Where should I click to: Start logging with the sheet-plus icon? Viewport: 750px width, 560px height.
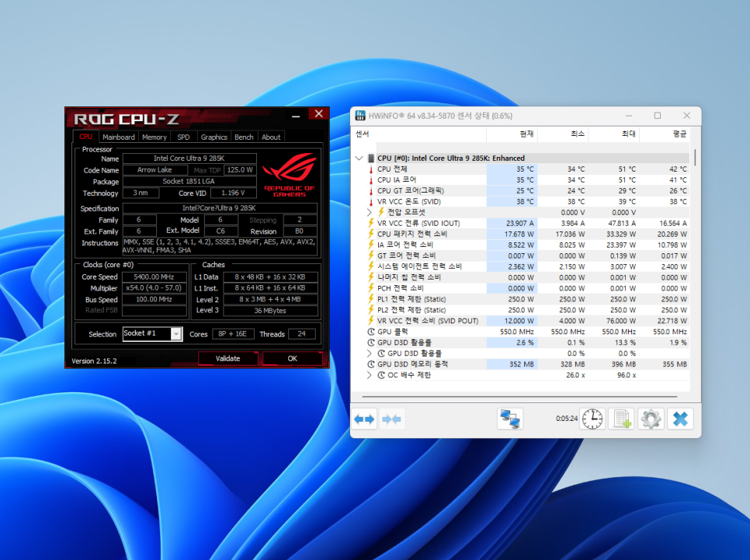pos(621,419)
